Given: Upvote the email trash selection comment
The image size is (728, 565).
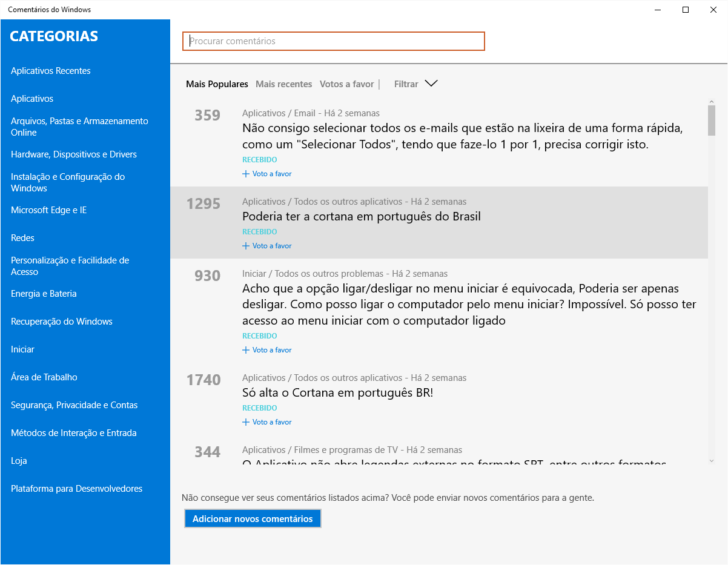Looking at the screenshot, I should point(267,174).
